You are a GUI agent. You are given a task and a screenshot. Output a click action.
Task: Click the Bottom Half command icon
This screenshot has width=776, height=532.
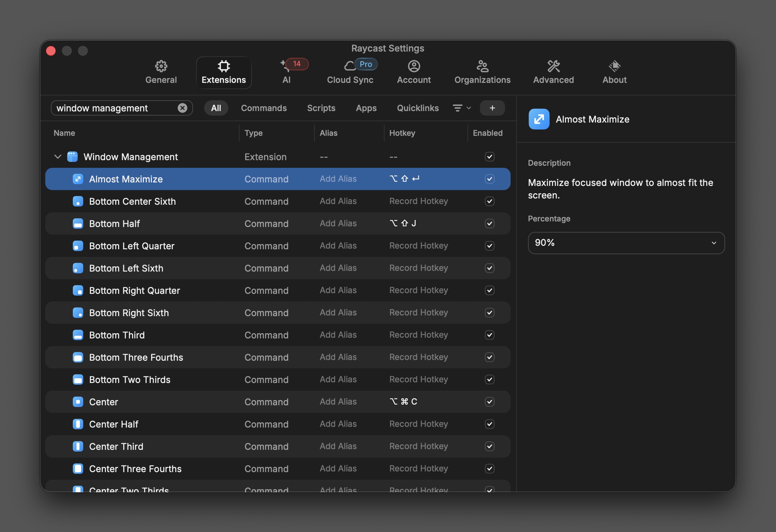pyautogui.click(x=78, y=224)
